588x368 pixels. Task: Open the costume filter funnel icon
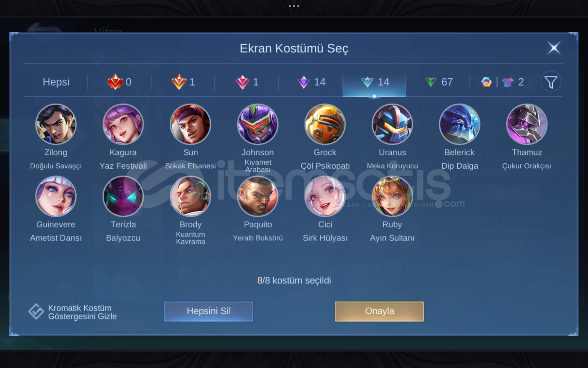[x=551, y=82]
